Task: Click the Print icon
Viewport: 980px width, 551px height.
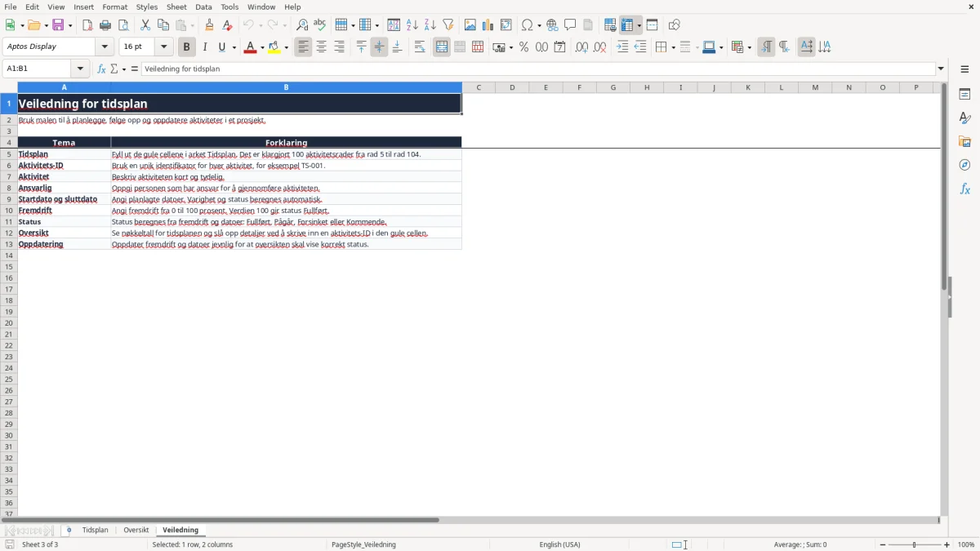Action: [105, 25]
